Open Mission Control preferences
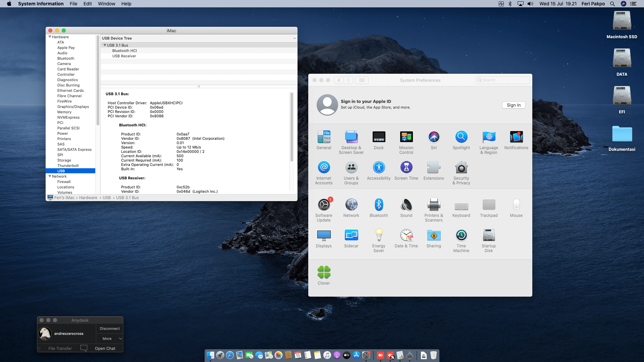The height and width of the screenshot is (362, 644). click(406, 142)
